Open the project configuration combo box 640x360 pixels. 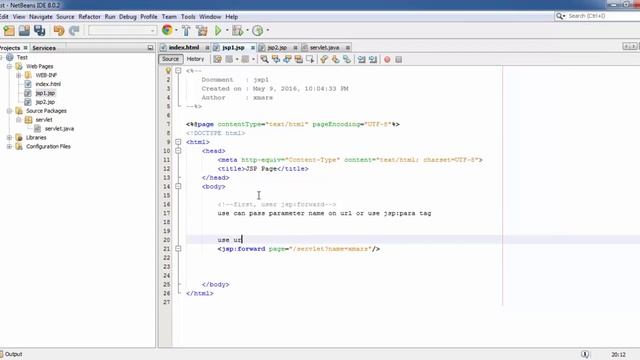point(122,31)
